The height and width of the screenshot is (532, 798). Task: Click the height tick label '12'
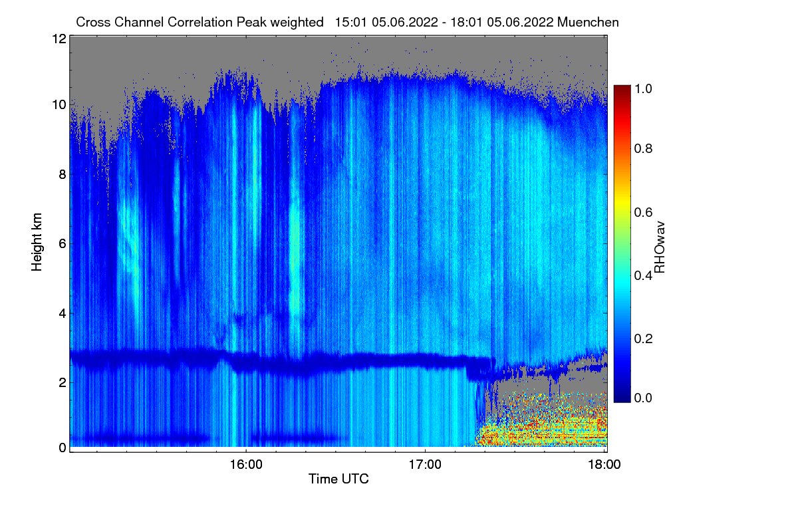[59, 39]
